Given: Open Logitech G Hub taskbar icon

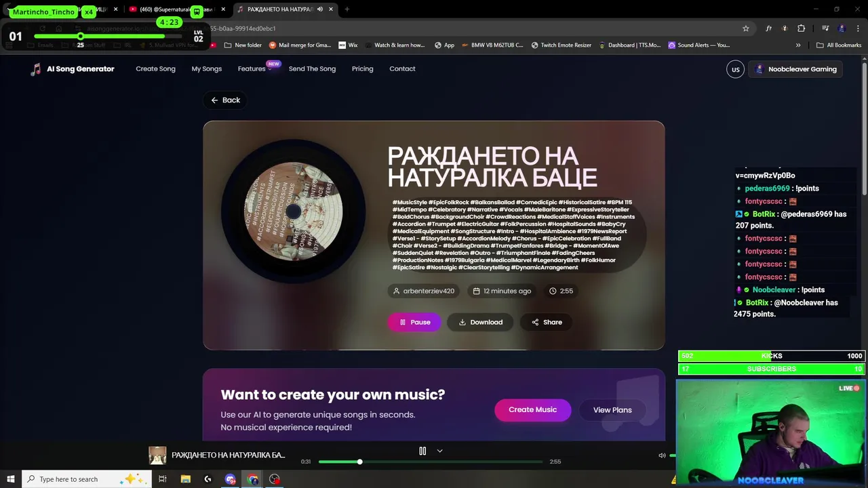Looking at the screenshot, I should click(x=208, y=479).
